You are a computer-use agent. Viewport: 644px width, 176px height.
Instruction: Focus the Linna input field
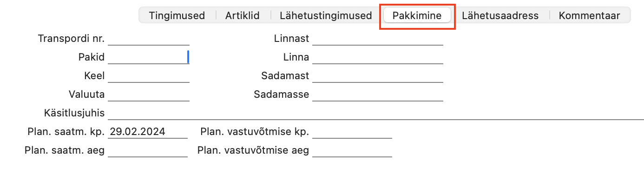[x=378, y=57]
